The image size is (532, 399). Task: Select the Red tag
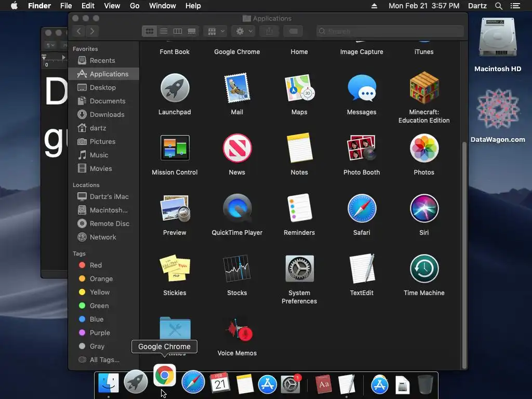(103, 265)
